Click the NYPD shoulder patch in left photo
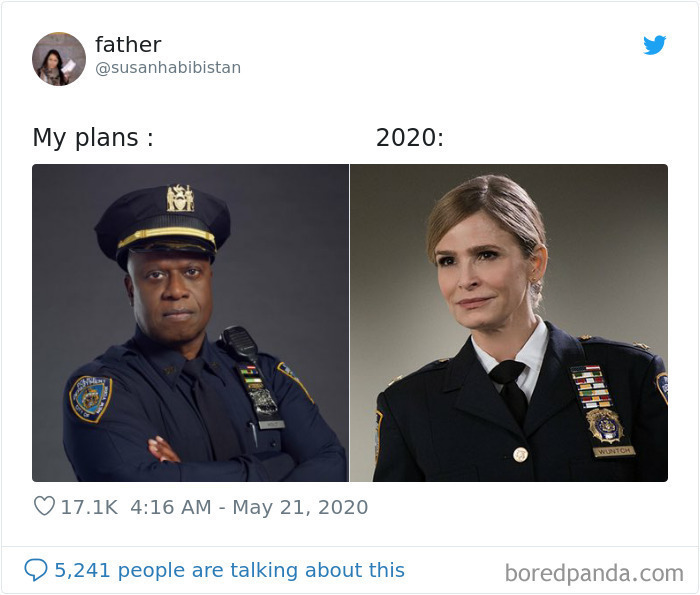Screen dimensions: 700x595 (90, 398)
